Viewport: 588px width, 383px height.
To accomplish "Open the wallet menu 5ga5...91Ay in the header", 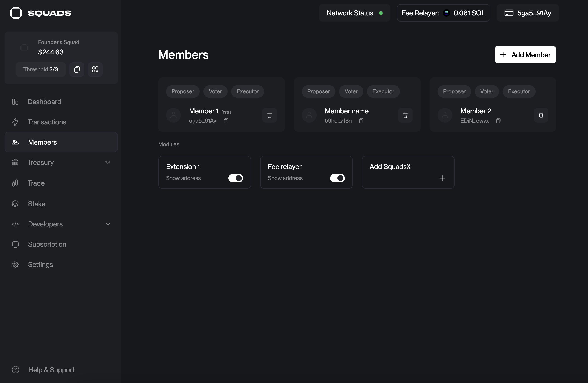I will [527, 13].
